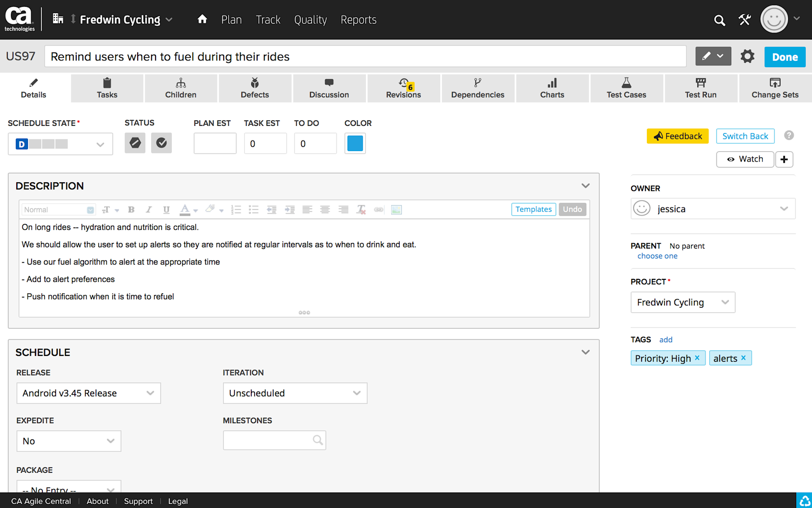Click the insert link icon in editor
This screenshot has height=508, width=812.
(378, 210)
